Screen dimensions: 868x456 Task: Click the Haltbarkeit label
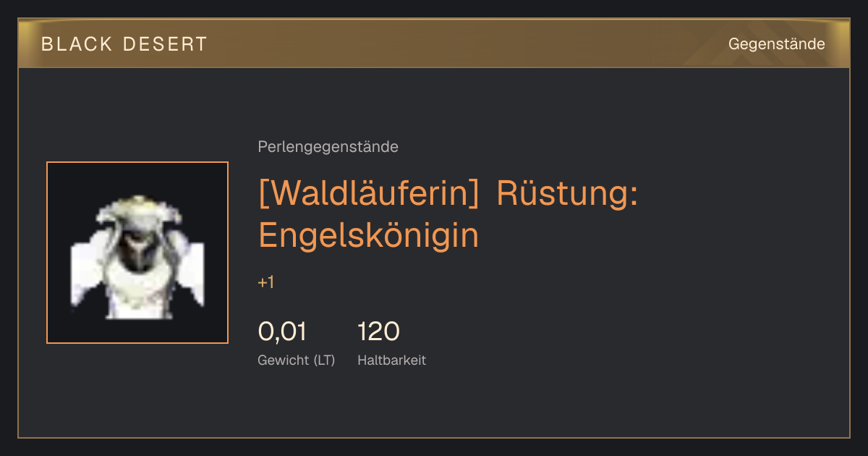click(391, 360)
